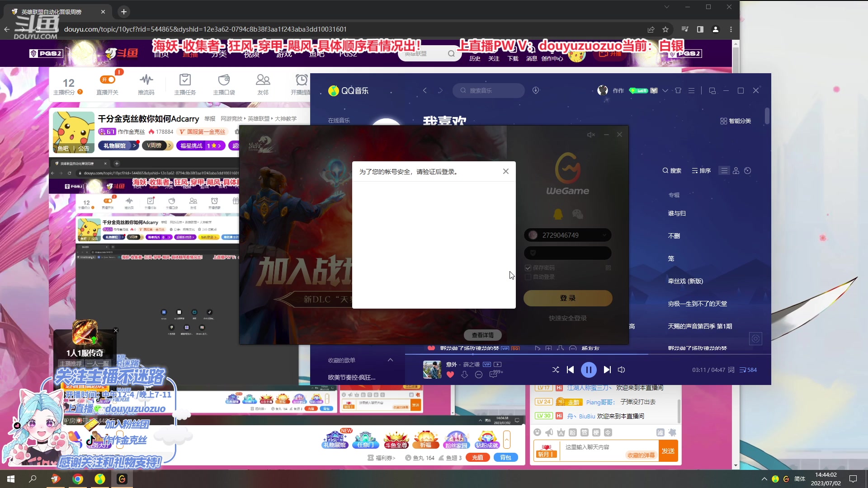Open the song comments (999+) icon
Image resolution: width=868 pixels, height=488 pixels.
pyautogui.click(x=495, y=374)
